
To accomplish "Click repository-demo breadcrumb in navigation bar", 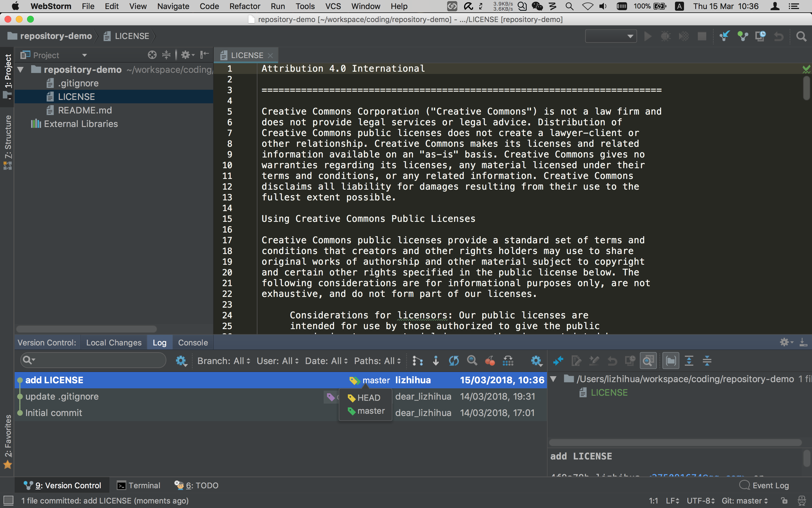I will [x=50, y=36].
